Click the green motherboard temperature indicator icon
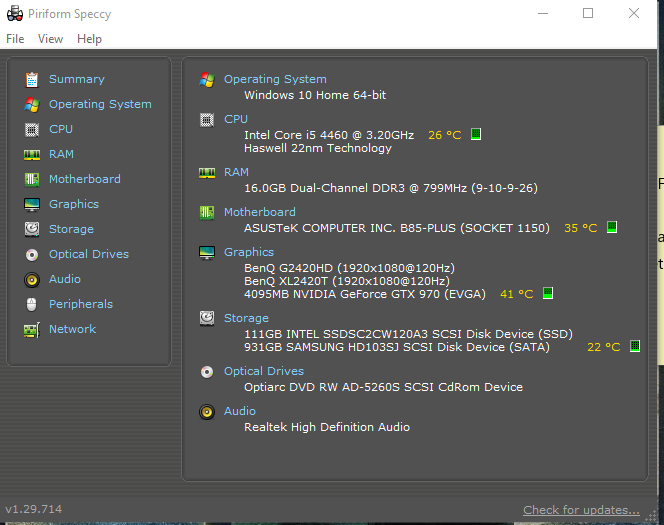The height and width of the screenshot is (525, 664). (x=612, y=227)
